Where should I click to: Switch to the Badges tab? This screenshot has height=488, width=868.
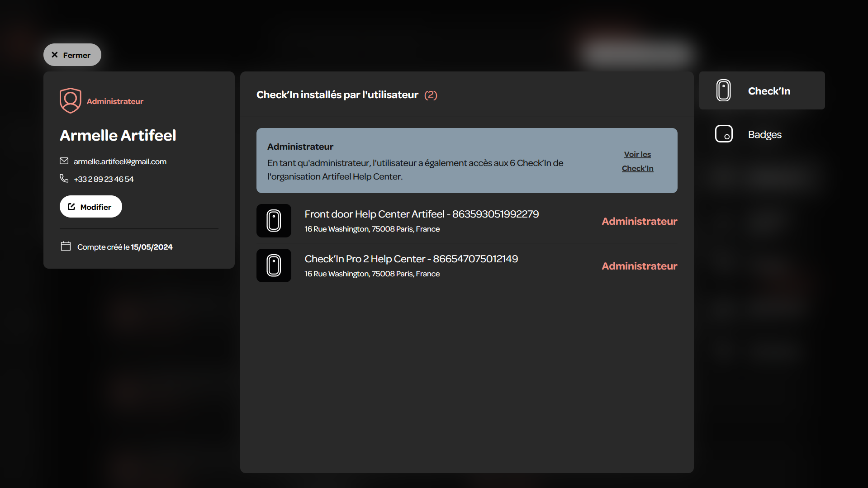[762, 134]
